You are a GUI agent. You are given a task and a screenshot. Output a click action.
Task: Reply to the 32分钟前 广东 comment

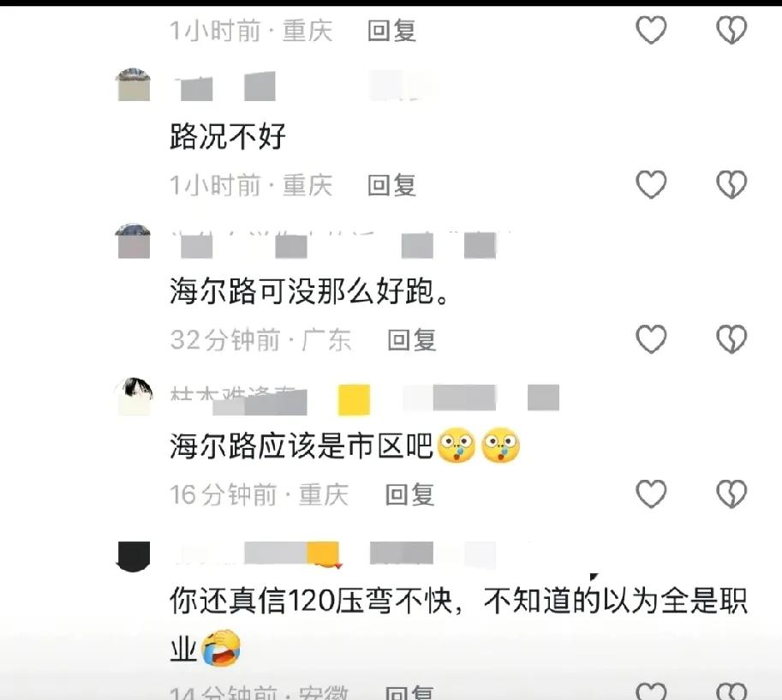(x=411, y=340)
